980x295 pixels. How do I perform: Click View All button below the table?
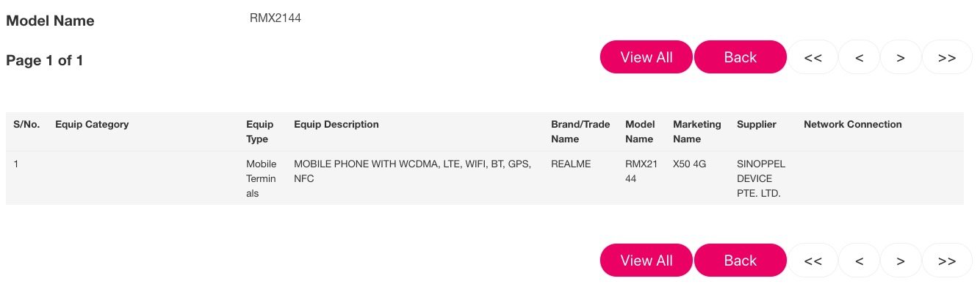tap(646, 261)
